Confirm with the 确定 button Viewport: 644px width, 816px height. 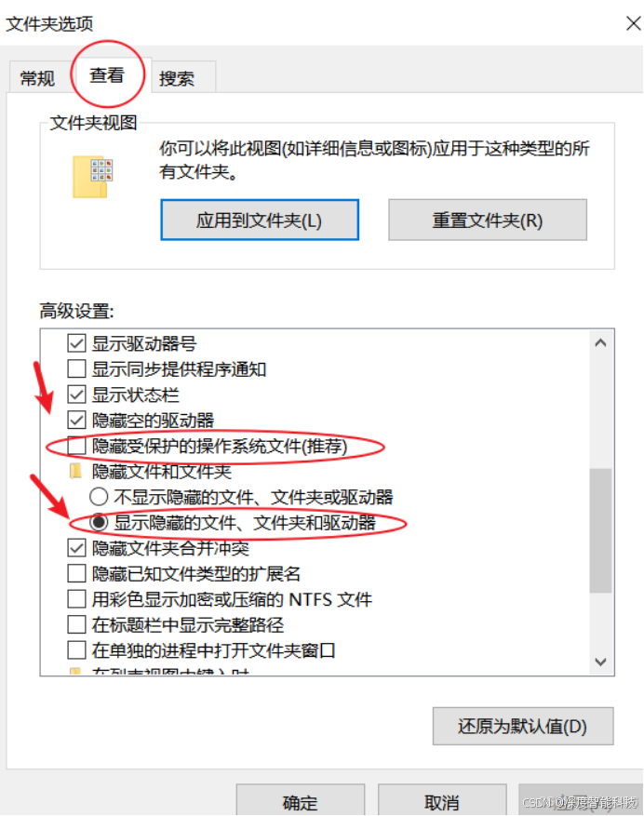[301, 802]
